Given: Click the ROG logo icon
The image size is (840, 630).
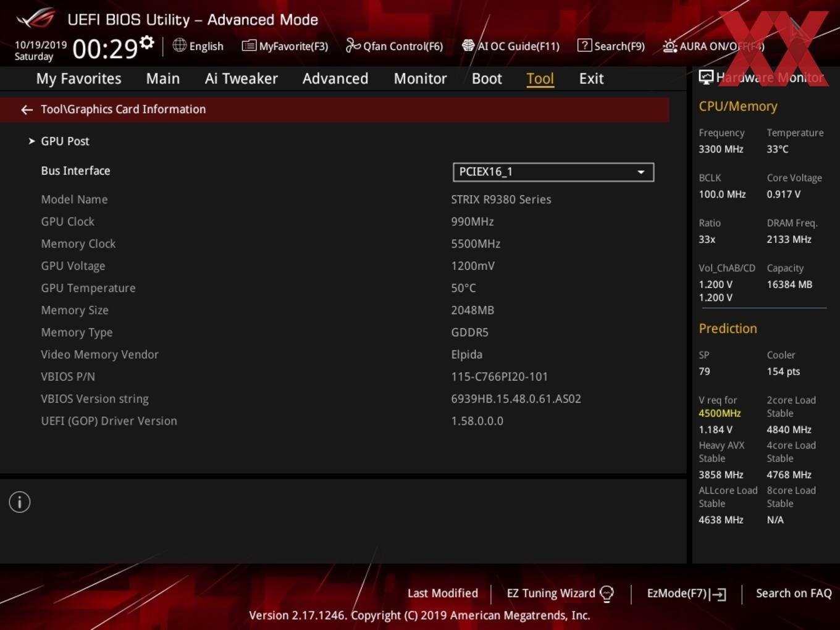Looking at the screenshot, I should point(35,19).
